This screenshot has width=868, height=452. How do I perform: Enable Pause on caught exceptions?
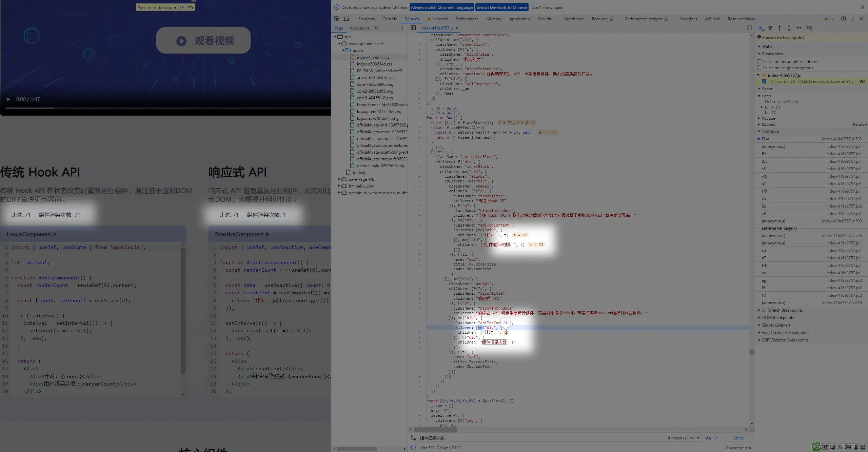click(x=759, y=68)
